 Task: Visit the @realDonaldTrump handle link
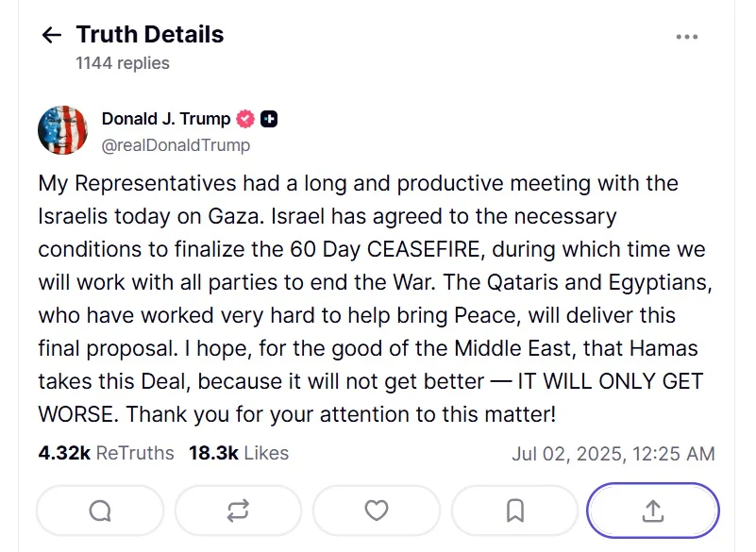coord(176,145)
